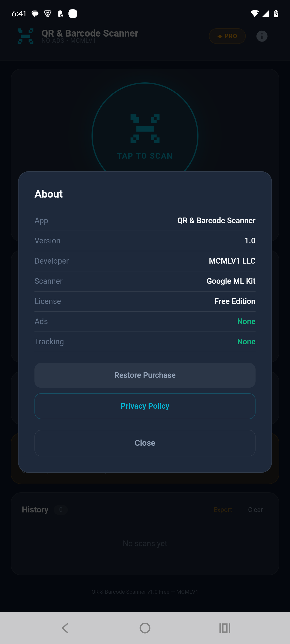Tap the Back navigation arrow
290x644 pixels.
pyautogui.click(x=65, y=628)
